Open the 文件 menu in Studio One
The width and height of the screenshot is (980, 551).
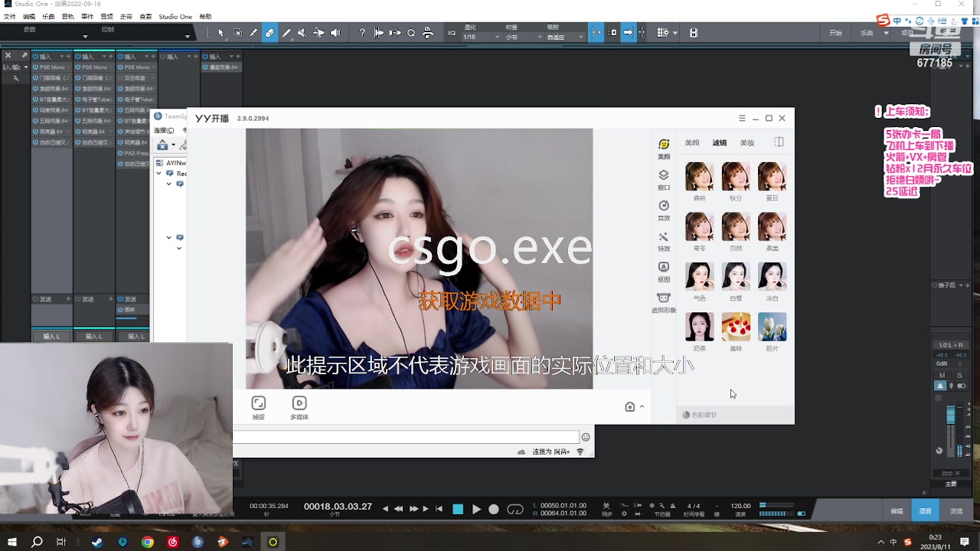coord(9,16)
